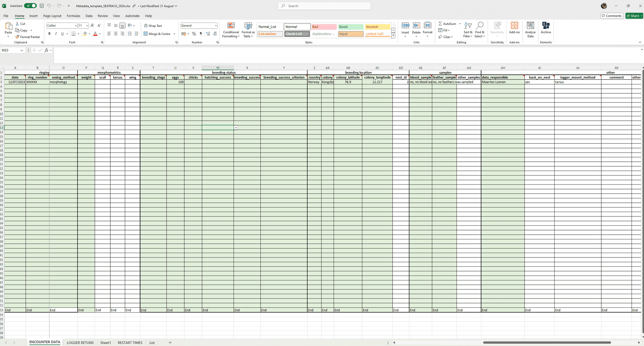The width and height of the screenshot is (644, 346).
Task: Click the Insert Function fx icon
Action: coord(47,50)
